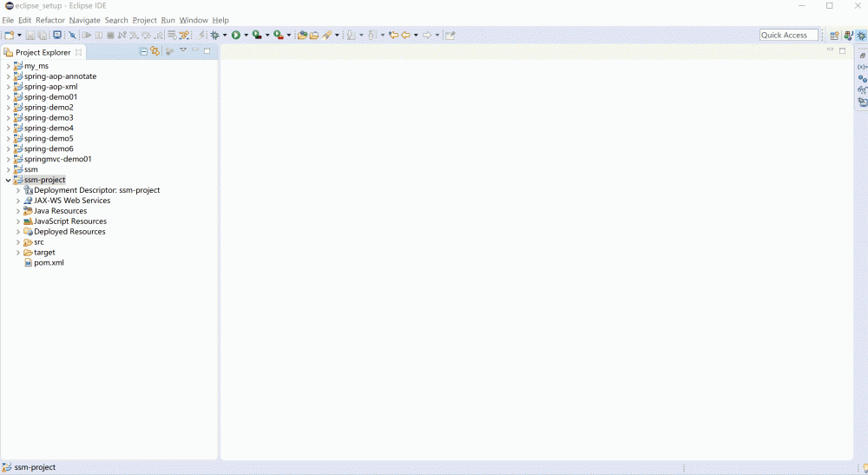Open the Coverage dropdown arrow
This screenshot has height=475, width=868.
(267, 35)
